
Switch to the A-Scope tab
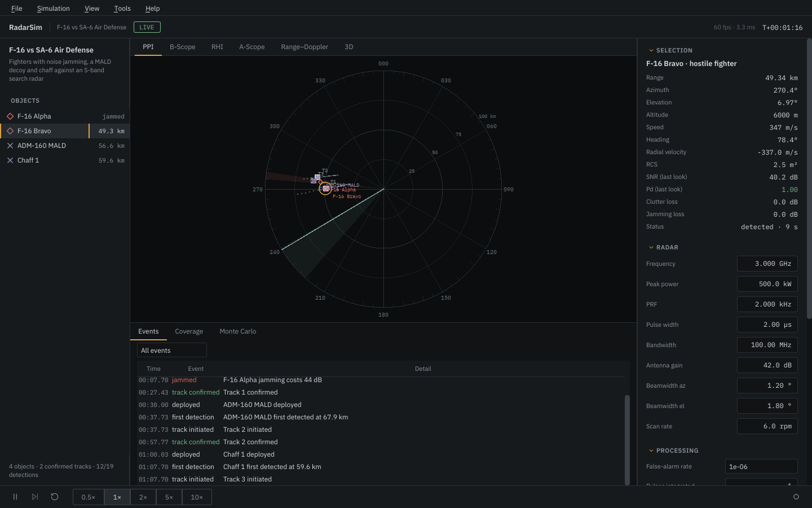coord(252,47)
